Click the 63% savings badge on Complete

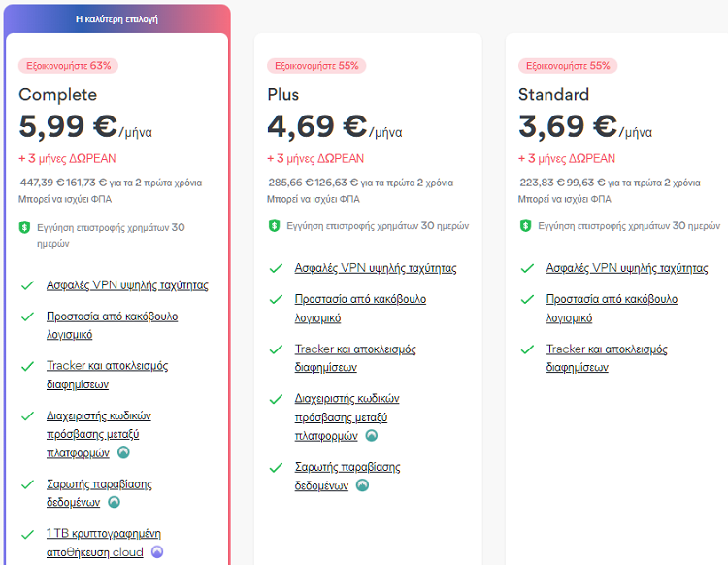(x=68, y=65)
